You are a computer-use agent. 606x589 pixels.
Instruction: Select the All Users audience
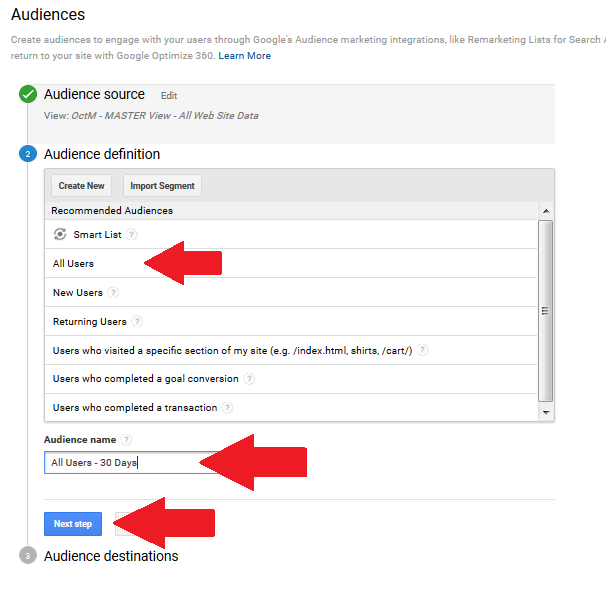[x=291, y=263]
